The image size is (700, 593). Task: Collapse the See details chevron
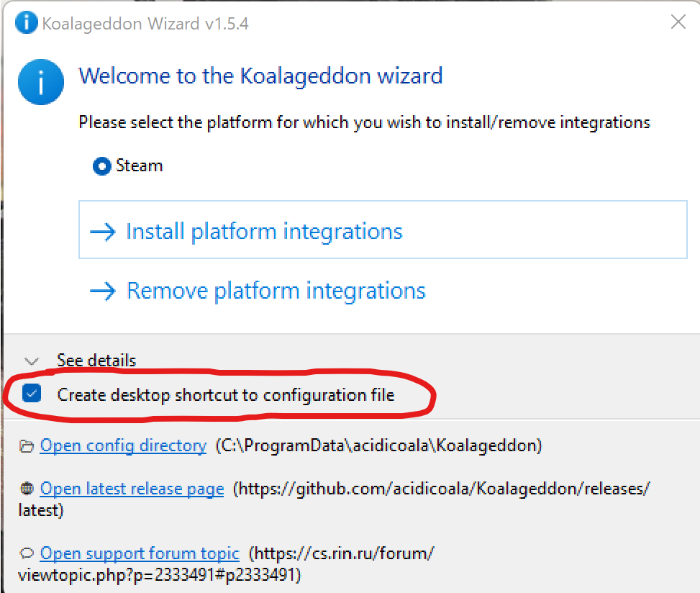[x=31, y=361]
